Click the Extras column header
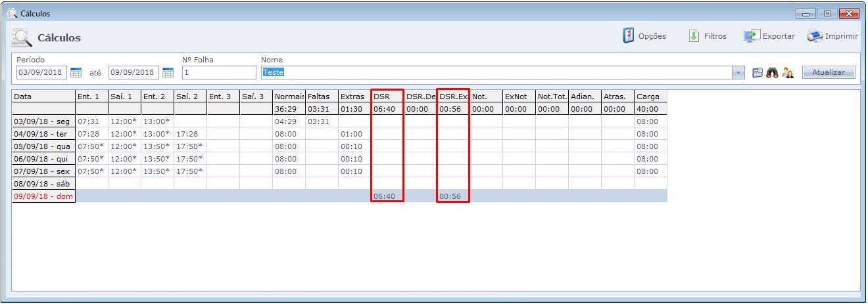Screen dimensions: 868x304 click(354, 97)
